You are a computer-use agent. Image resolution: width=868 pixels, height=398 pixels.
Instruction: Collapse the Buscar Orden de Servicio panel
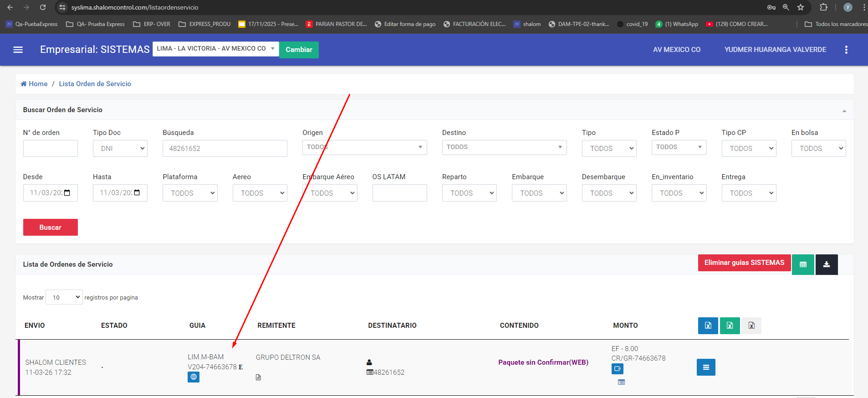click(844, 111)
